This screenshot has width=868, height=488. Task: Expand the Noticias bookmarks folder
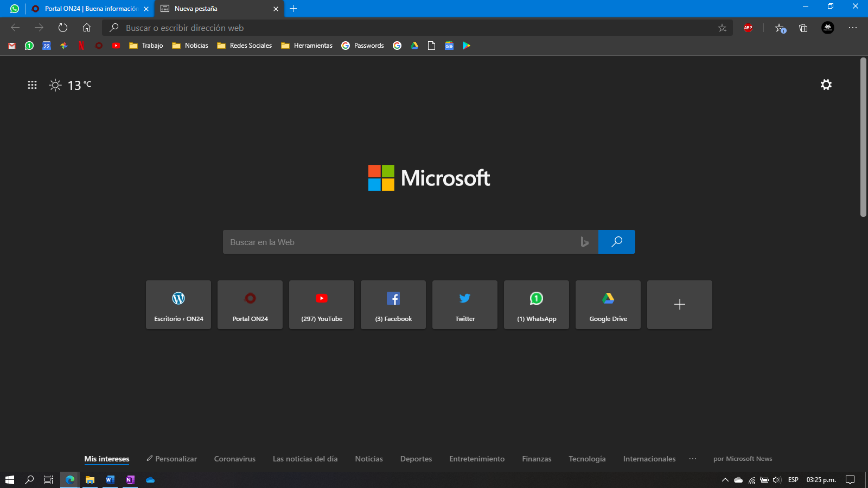[190, 46]
